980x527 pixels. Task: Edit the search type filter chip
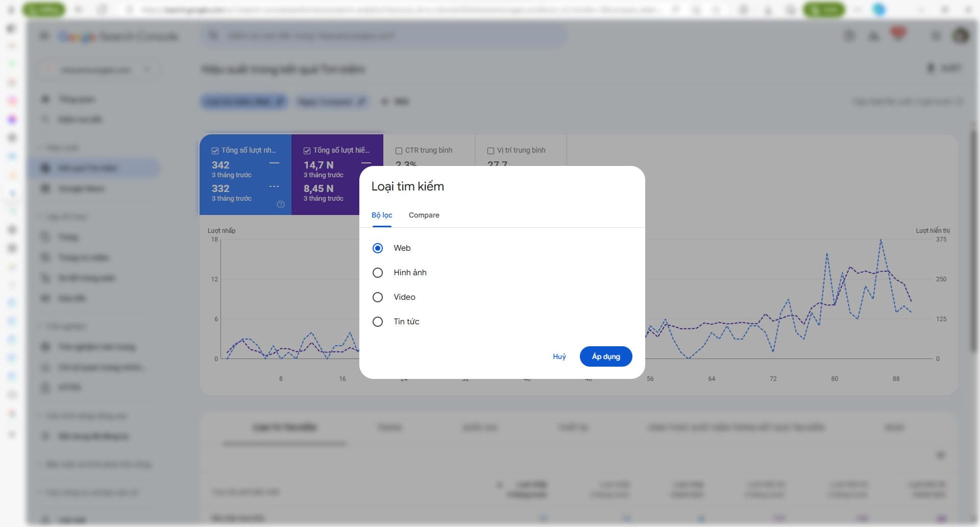coord(243,102)
